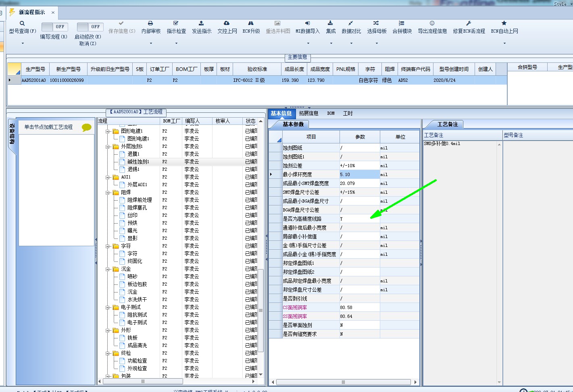Open dropdown arrow under MI数据导入
This screenshot has height=392, width=573.
coord(308,44)
